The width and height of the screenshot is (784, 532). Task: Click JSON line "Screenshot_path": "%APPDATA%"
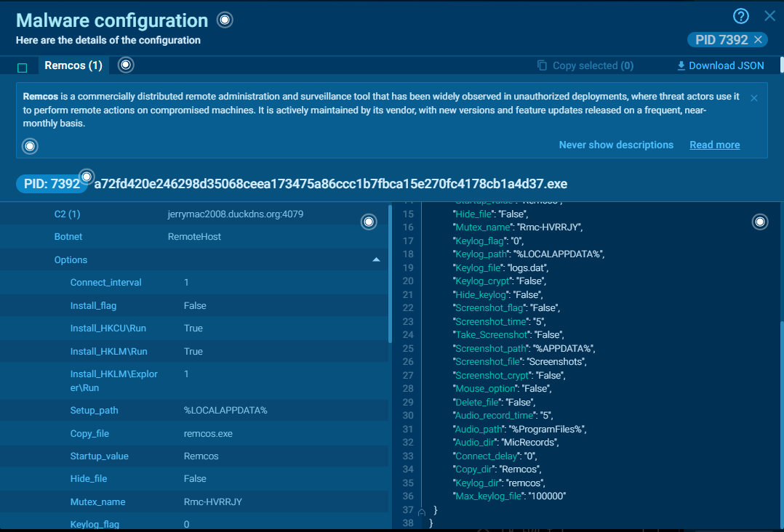(524, 349)
